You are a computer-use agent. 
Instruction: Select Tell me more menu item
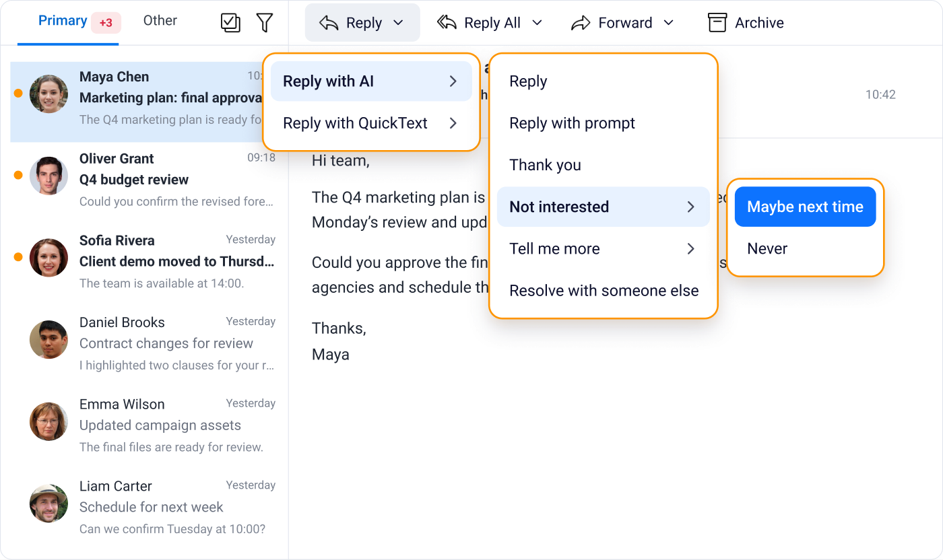tap(604, 249)
